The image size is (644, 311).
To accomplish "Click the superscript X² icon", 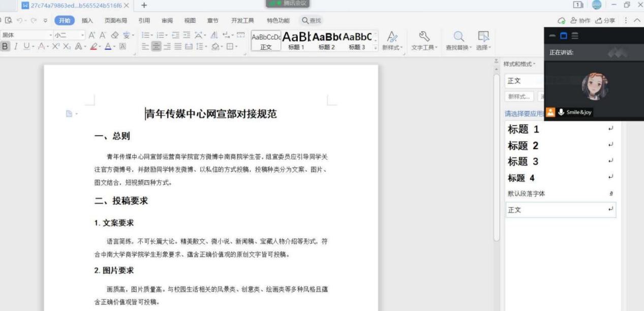I will pos(56,47).
